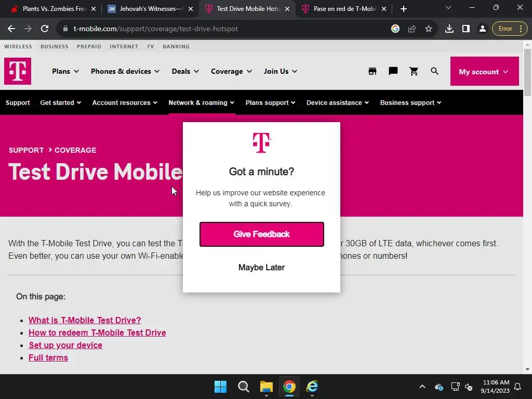Go back with browser back arrow
The image size is (532, 399).
pyautogui.click(x=11, y=29)
